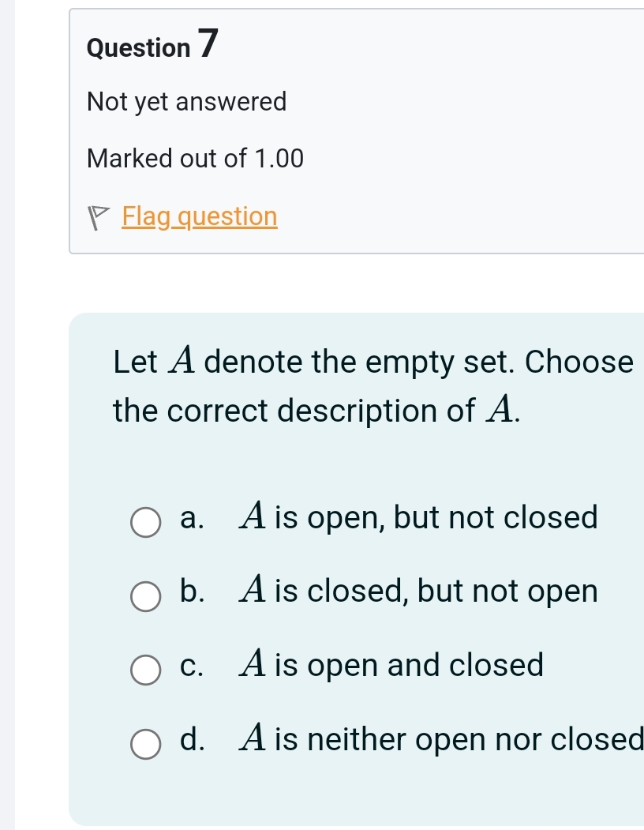Click the 'Marked out of 1.00' text
The height and width of the screenshot is (830, 644).
[195, 158]
